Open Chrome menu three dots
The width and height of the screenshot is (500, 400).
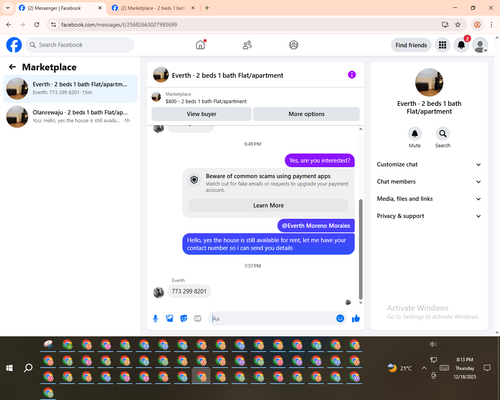(491, 24)
